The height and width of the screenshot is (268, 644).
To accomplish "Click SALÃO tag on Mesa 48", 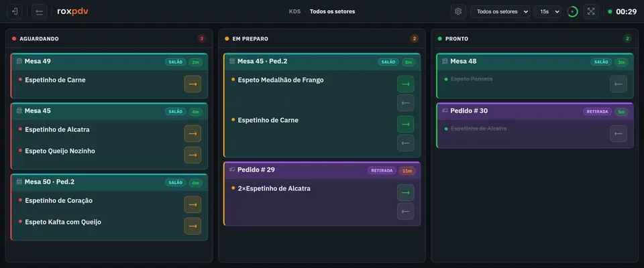I will click(x=601, y=62).
